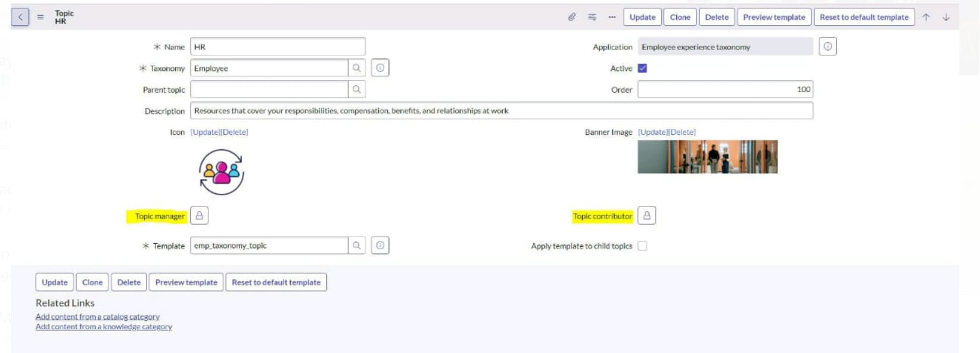Image resolution: width=980 pixels, height=353 pixels.
Task: Look up Taxonomy using magnifier icon
Action: pos(357,68)
